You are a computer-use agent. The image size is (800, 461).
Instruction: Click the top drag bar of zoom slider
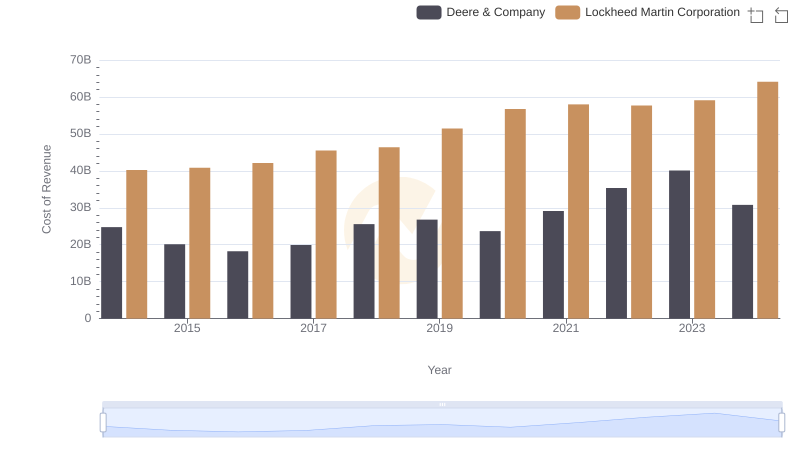(442, 404)
